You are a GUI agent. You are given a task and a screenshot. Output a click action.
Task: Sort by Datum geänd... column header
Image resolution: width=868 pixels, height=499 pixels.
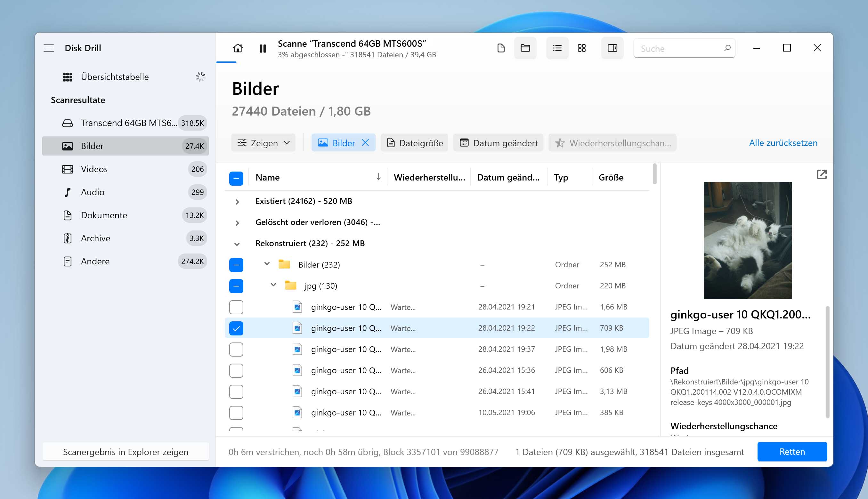tap(508, 177)
